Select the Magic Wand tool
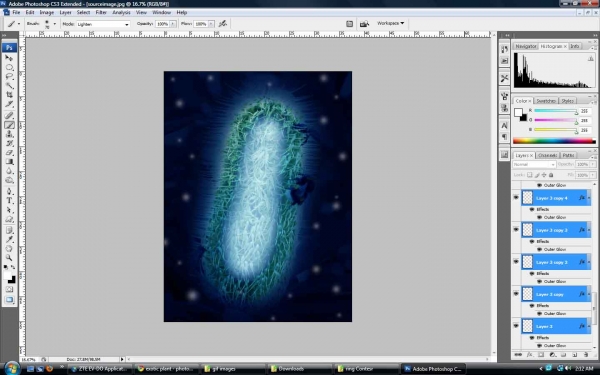Image resolution: width=600 pixels, height=375 pixels. pyautogui.click(x=9, y=86)
